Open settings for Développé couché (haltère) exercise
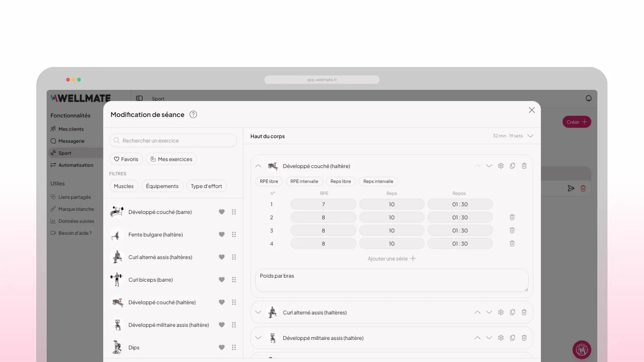Image resolution: width=644 pixels, height=362 pixels. tap(501, 166)
